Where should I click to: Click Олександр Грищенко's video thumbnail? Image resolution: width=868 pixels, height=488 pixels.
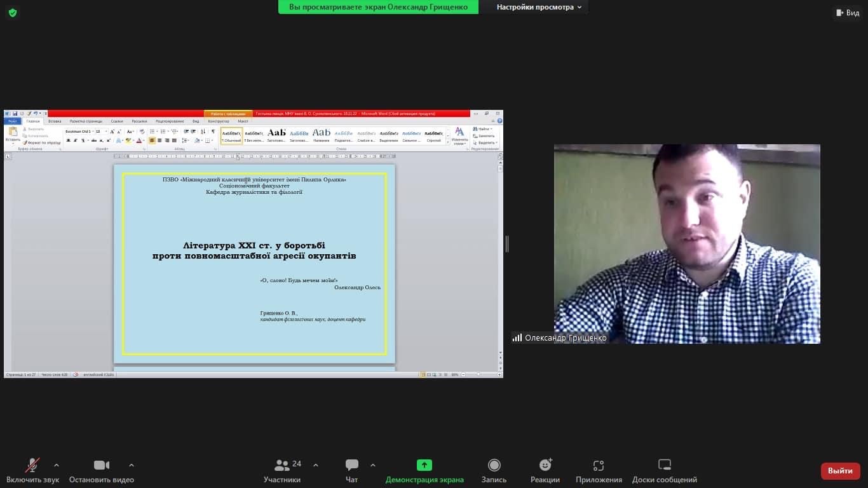pyautogui.click(x=686, y=244)
